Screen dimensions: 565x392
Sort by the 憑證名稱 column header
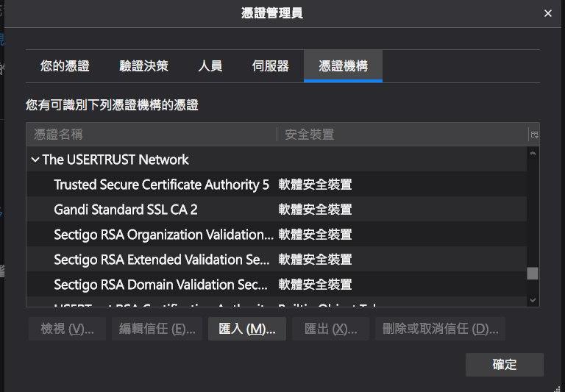152,135
